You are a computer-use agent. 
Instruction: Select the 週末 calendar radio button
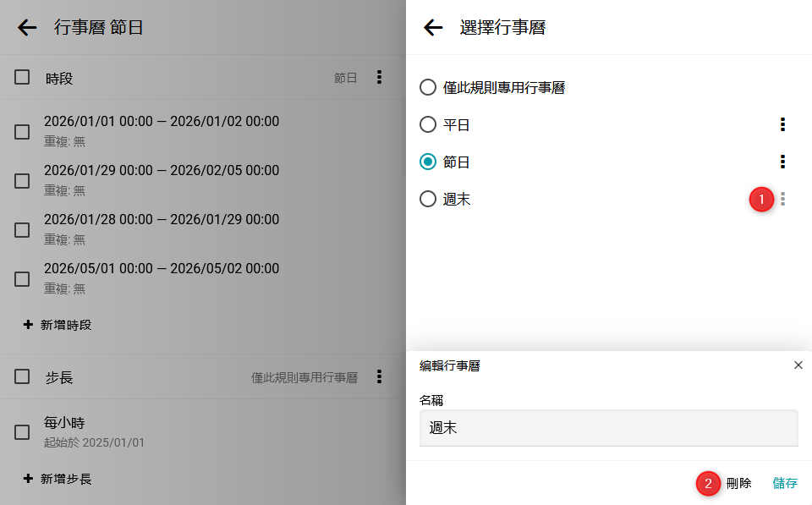428,199
